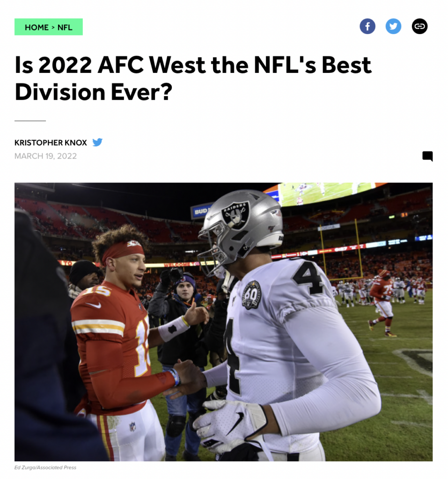Copy article link with chain icon

419,26
